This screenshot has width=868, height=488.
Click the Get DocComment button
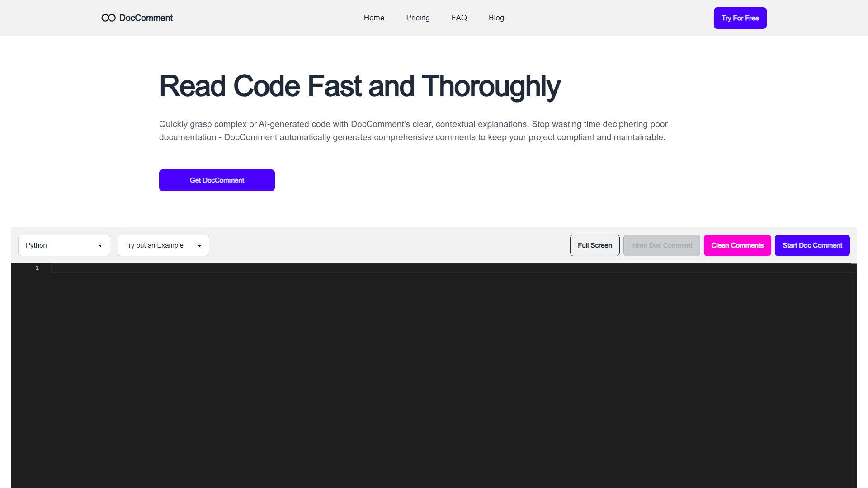(217, 180)
